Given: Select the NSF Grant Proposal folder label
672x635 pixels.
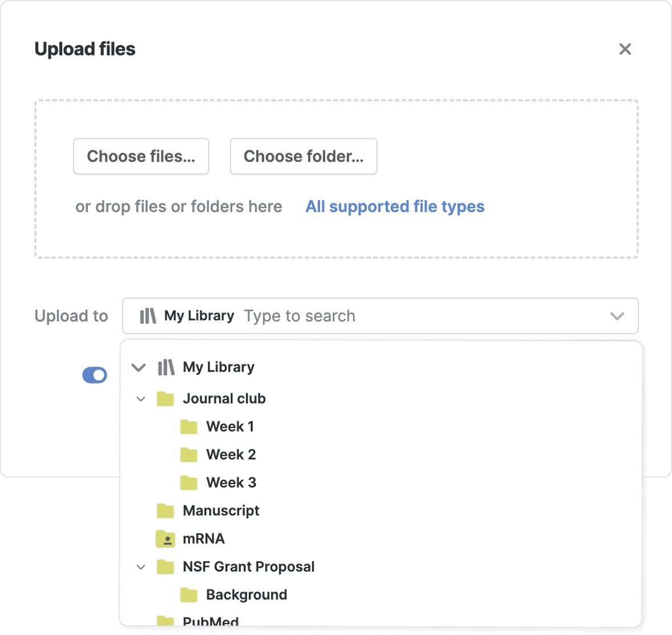Looking at the screenshot, I should 248,567.
